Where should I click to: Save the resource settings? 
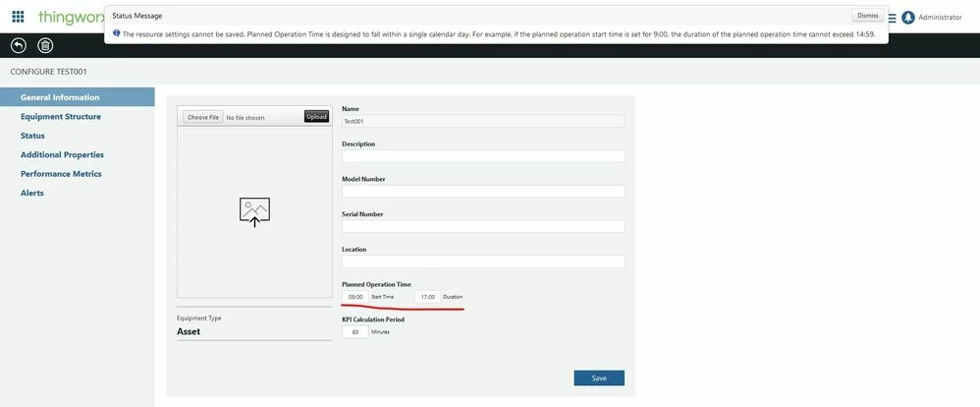click(599, 378)
